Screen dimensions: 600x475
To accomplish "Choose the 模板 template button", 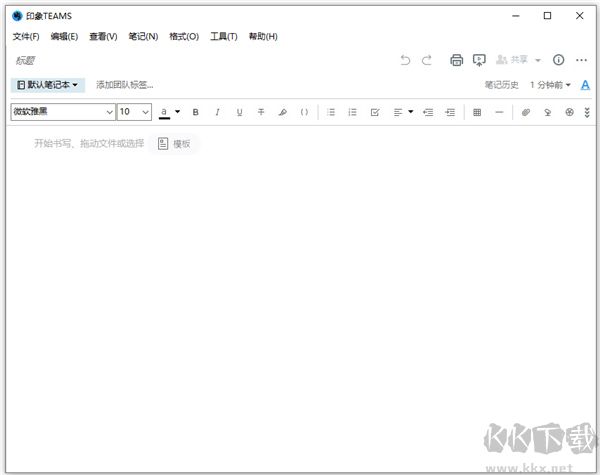I will click(x=174, y=144).
